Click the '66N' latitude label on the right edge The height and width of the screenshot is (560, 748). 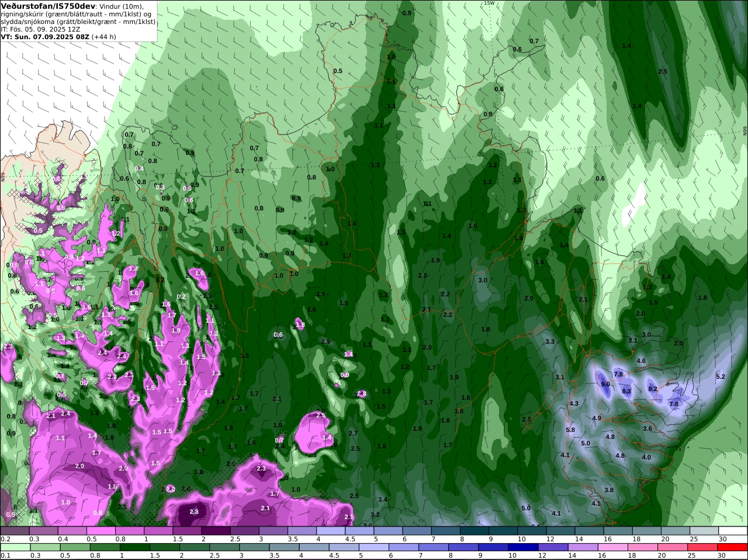(745, 131)
